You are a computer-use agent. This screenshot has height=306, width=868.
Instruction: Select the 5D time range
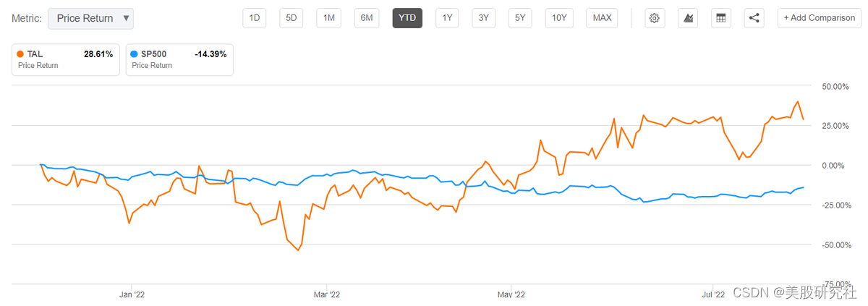292,18
